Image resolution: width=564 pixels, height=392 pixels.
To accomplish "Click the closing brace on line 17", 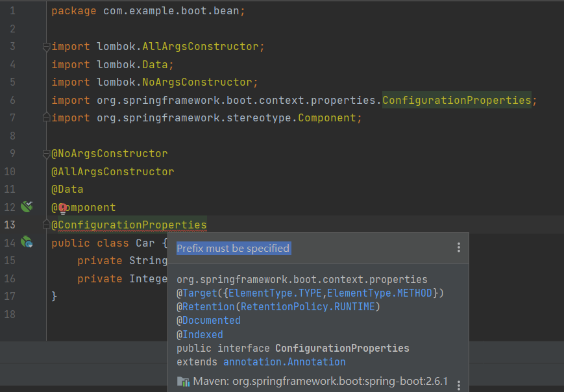I will pos(55,297).
